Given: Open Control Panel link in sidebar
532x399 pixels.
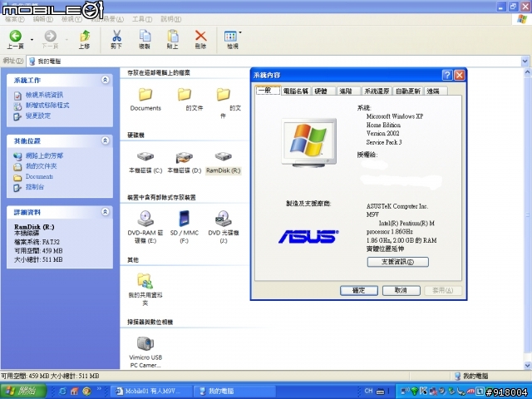Looking at the screenshot, I should pyautogui.click(x=35, y=187).
